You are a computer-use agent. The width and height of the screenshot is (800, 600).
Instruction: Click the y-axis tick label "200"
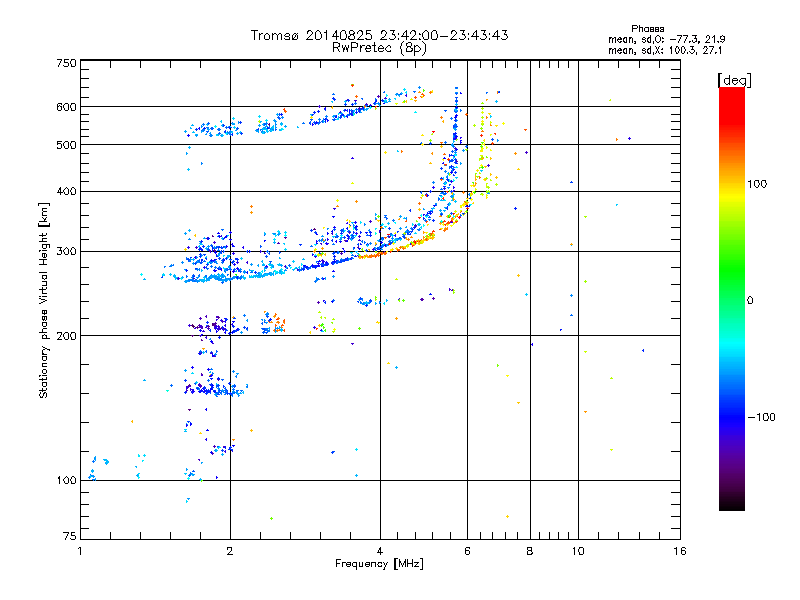point(66,336)
